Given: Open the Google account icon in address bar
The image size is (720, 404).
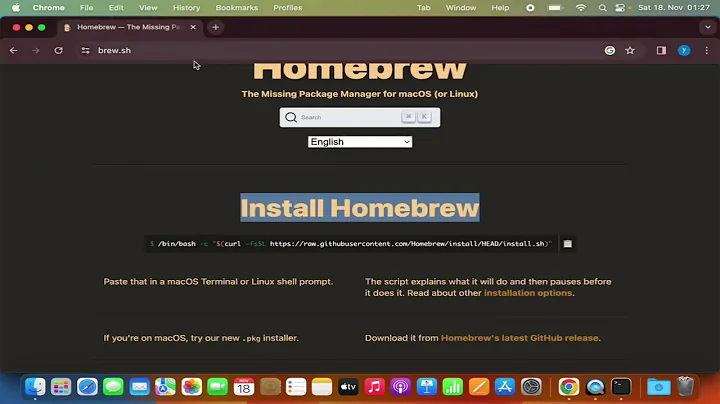Looking at the screenshot, I should coord(610,50).
